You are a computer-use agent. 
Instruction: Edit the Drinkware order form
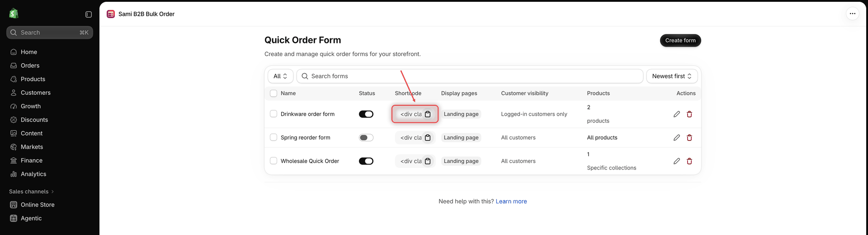click(x=677, y=114)
